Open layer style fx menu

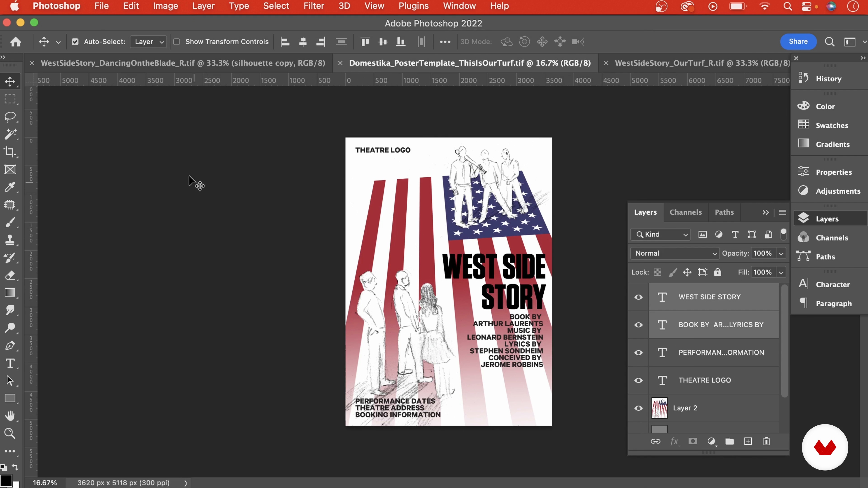tap(674, 441)
